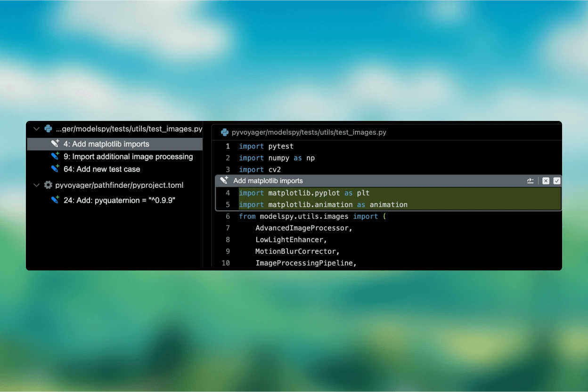Reject the matplotlib imports change with the X button
The width and height of the screenshot is (588, 392).
tap(546, 181)
